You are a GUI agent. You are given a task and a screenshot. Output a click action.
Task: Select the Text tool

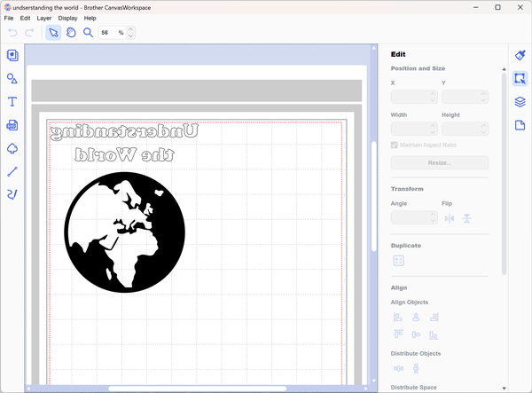[x=12, y=102]
